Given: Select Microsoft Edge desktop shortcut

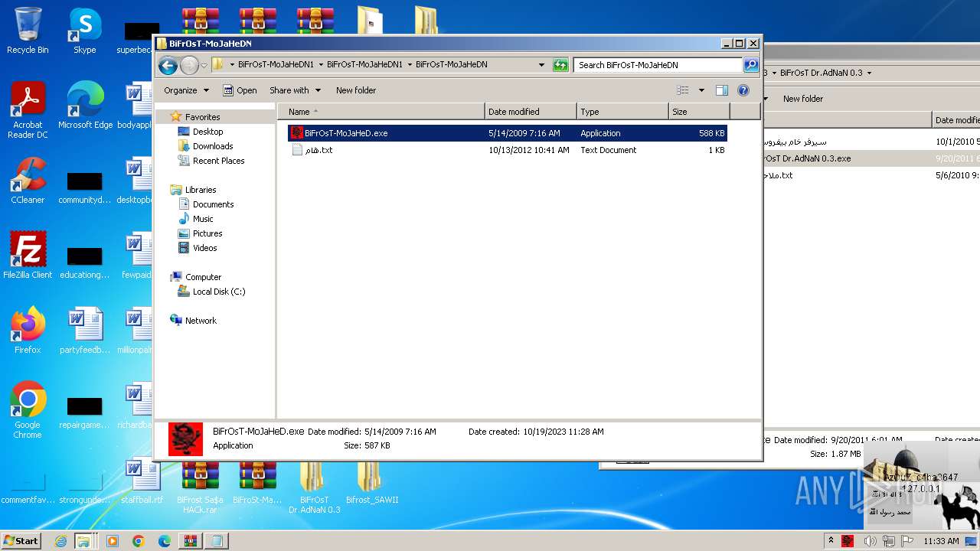Looking at the screenshot, I should click(x=85, y=106).
